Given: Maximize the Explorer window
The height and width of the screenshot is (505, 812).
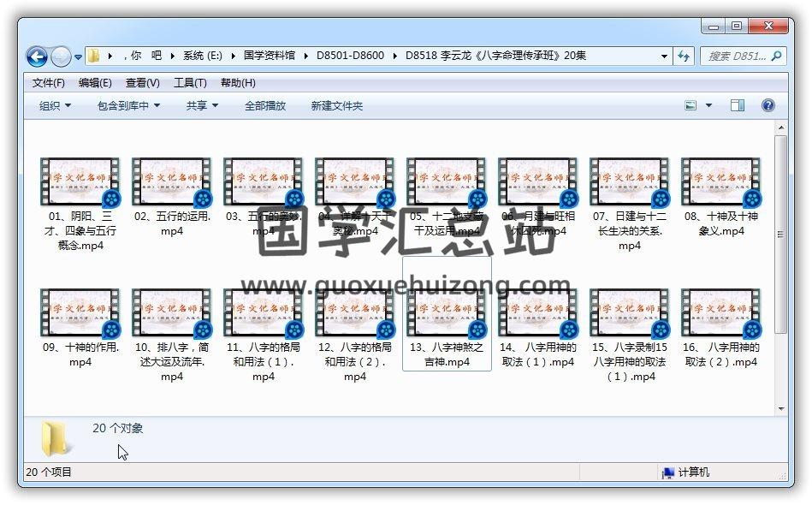Looking at the screenshot, I should pos(737,26).
